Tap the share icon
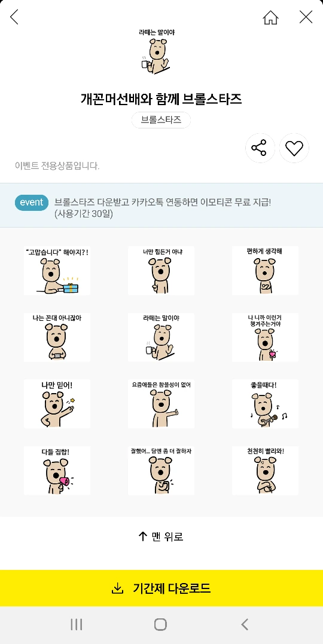Viewport: 323px width, 644px height. [x=260, y=148]
